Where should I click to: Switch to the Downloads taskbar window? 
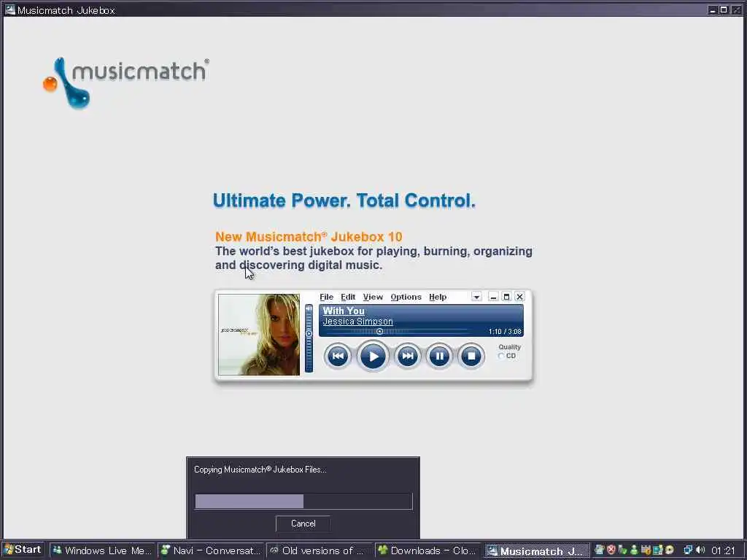click(427, 551)
